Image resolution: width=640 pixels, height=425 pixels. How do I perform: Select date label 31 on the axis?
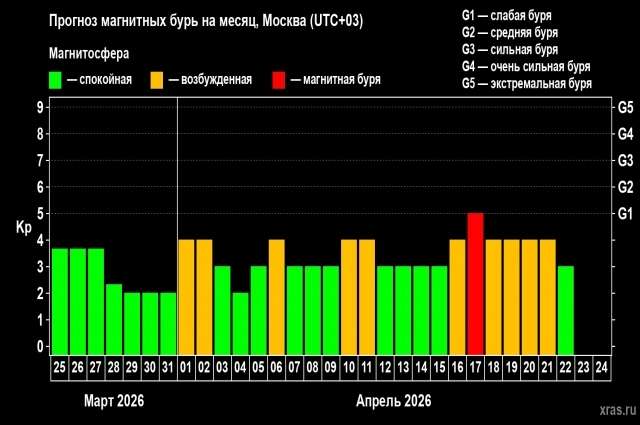coord(168,367)
